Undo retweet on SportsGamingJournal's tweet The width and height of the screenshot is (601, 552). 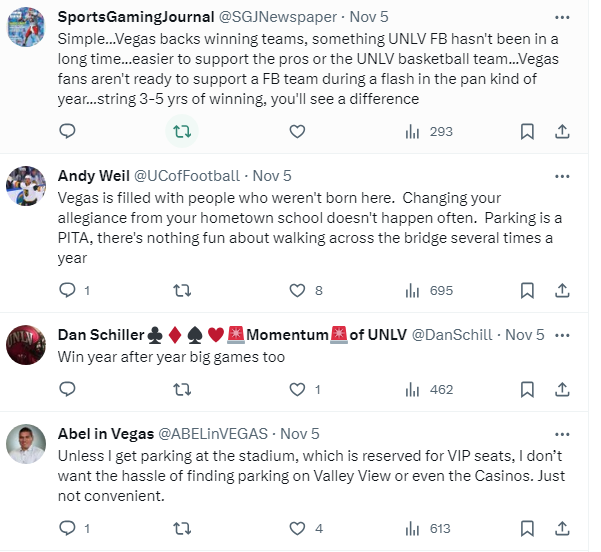click(x=183, y=131)
